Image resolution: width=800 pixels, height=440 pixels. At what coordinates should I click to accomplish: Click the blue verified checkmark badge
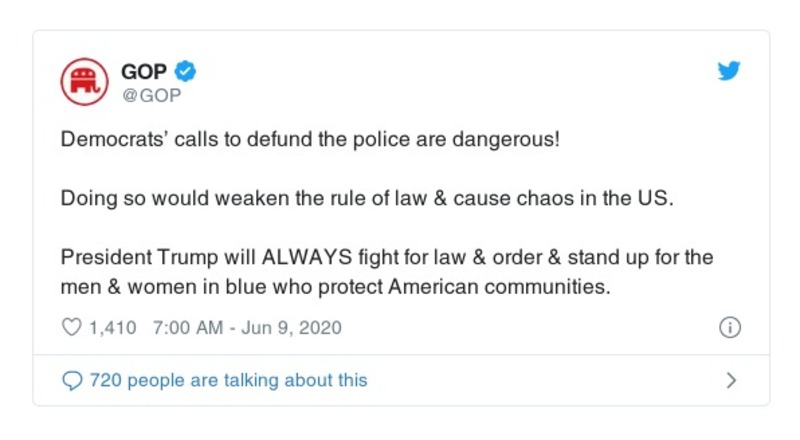click(185, 71)
